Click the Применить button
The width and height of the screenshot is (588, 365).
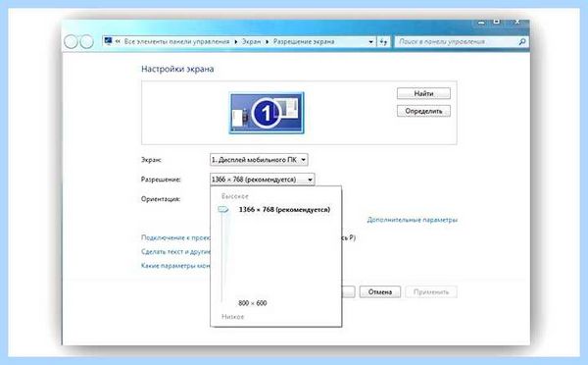(431, 291)
